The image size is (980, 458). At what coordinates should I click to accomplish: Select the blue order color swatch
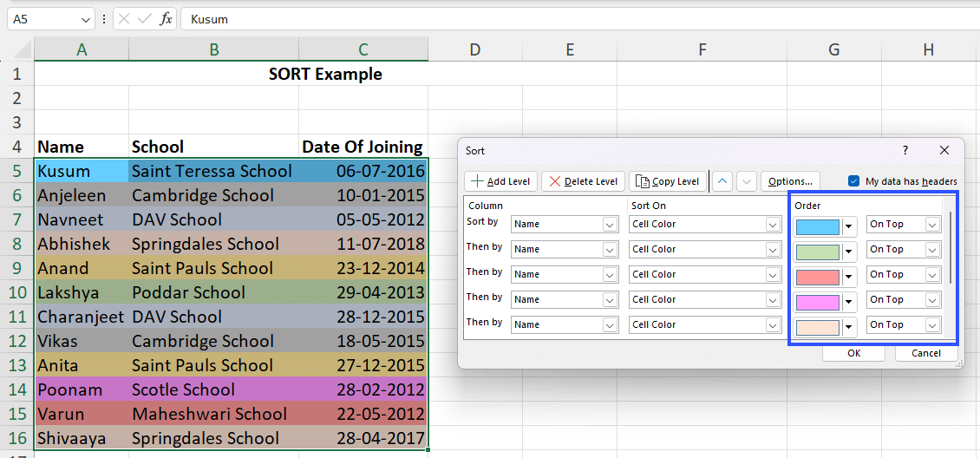(818, 226)
